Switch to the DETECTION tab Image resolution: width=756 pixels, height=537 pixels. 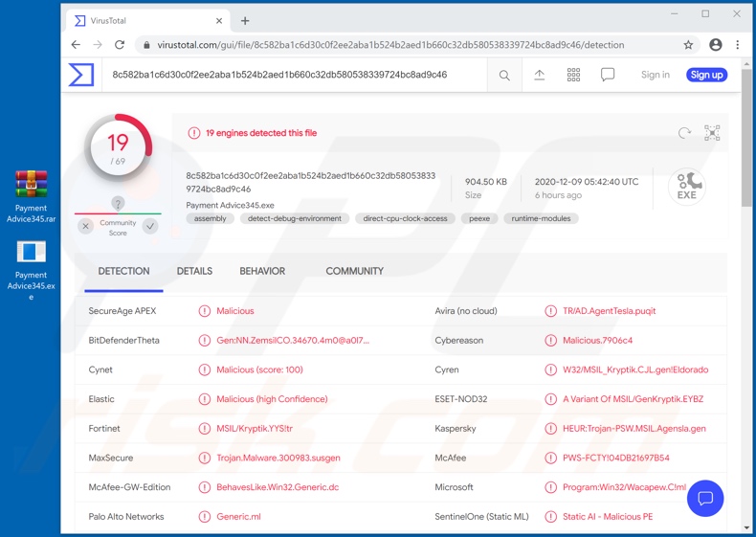pyautogui.click(x=123, y=271)
